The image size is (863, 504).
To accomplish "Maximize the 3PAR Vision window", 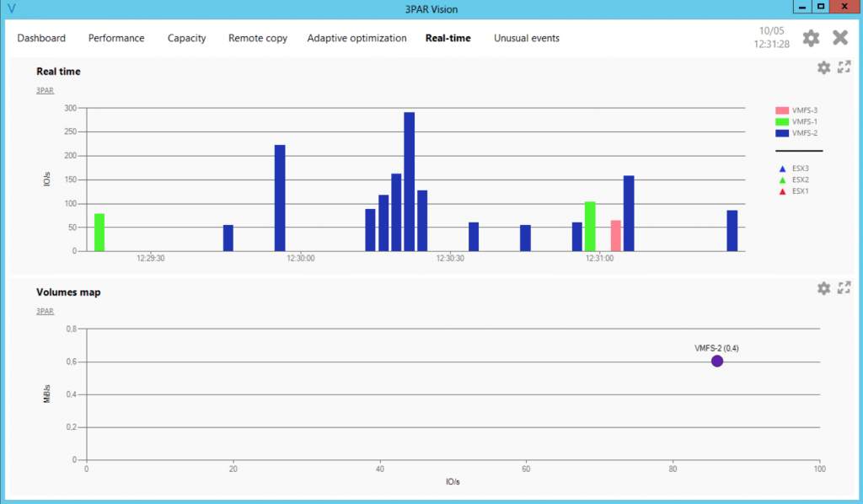I will coord(821,7).
